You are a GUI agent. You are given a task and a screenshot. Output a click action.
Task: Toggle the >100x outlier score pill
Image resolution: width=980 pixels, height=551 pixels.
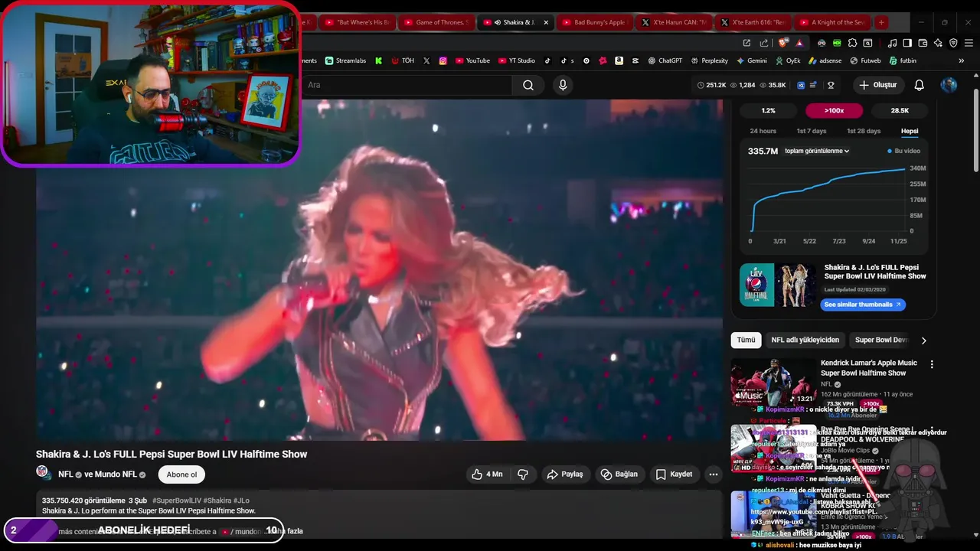pos(834,110)
